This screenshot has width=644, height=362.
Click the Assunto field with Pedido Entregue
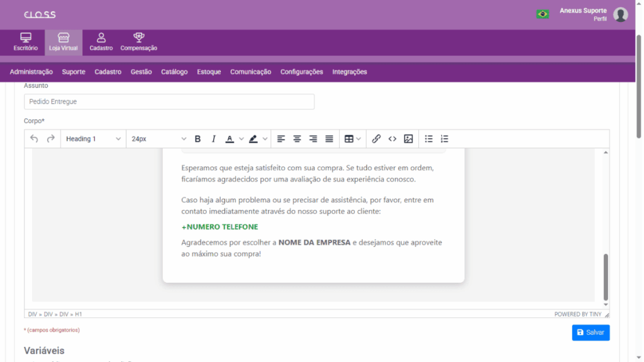pyautogui.click(x=169, y=101)
